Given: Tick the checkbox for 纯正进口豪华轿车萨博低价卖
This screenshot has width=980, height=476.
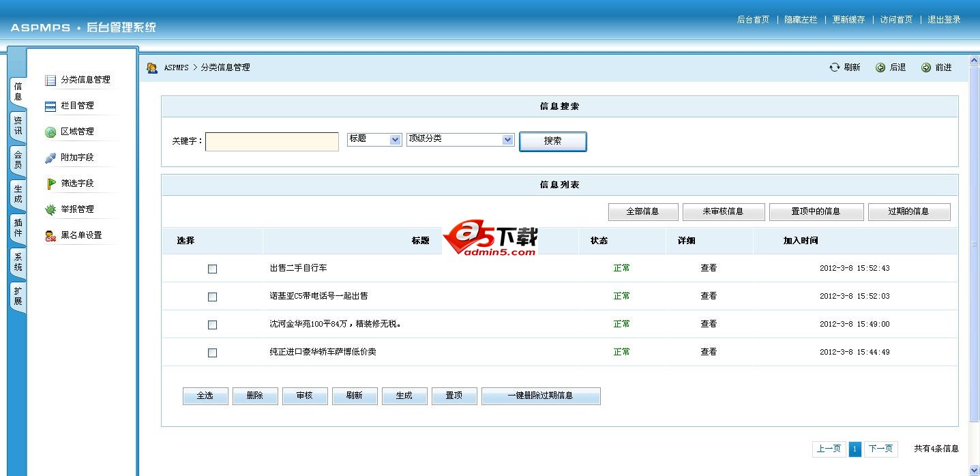Looking at the screenshot, I should click(212, 353).
